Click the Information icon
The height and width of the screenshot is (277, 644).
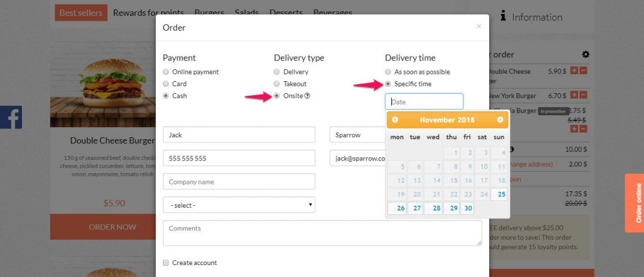pos(503,16)
